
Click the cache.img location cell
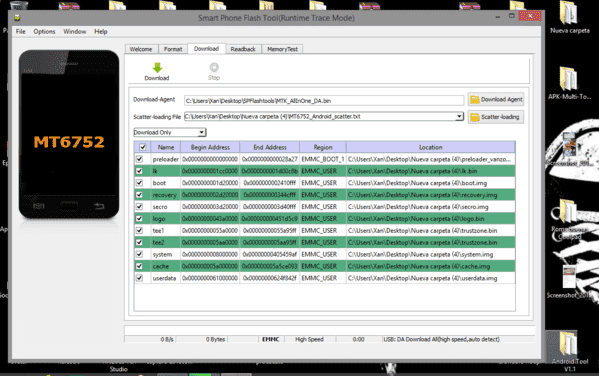click(431, 266)
